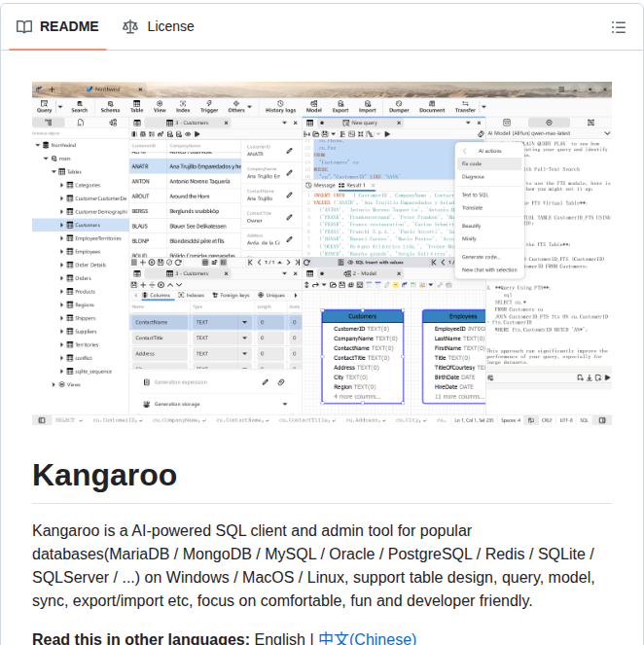The width and height of the screenshot is (644, 645).
Task: Run the query with the play icon in New query
Action: point(387,134)
